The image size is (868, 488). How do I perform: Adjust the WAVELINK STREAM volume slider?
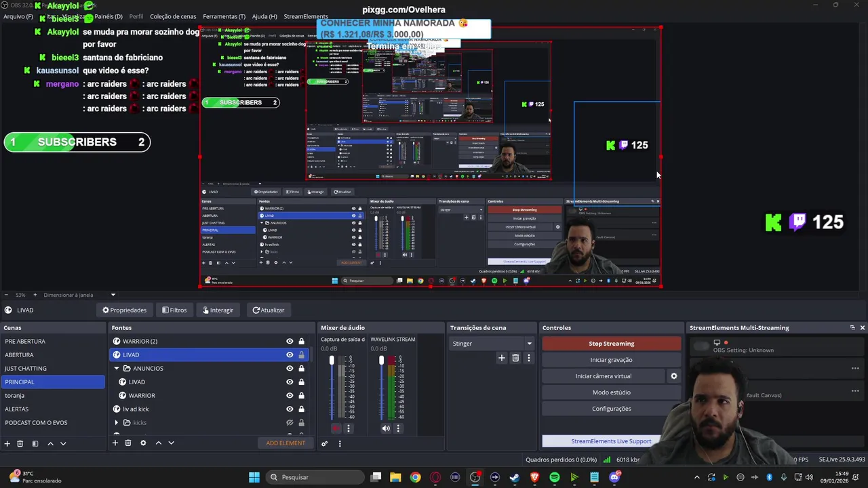click(381, 360)
